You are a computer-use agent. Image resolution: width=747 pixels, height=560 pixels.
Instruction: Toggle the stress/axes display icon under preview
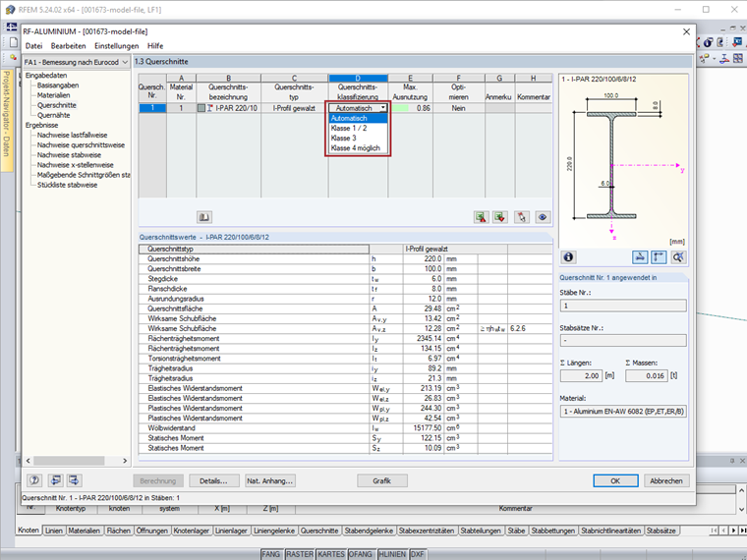(x=640, y=257)
